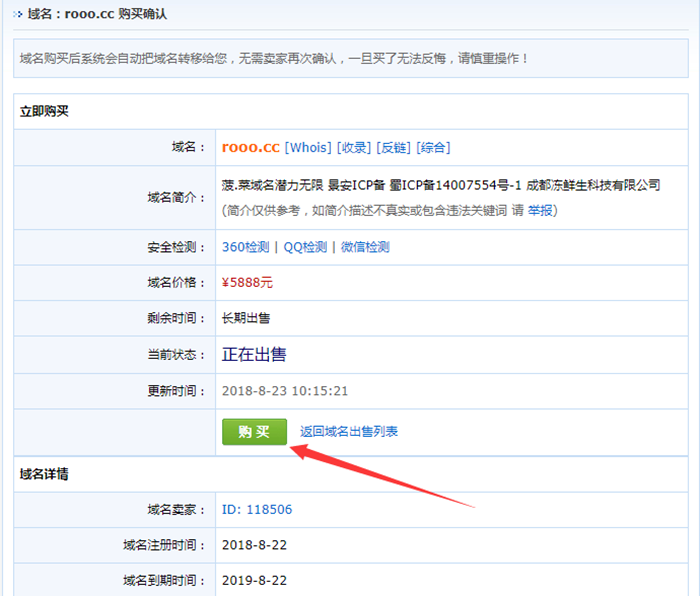The image size is (700, 596).
Task: Click the update time 2018-8-23 10:15:21
Action: 285,390
